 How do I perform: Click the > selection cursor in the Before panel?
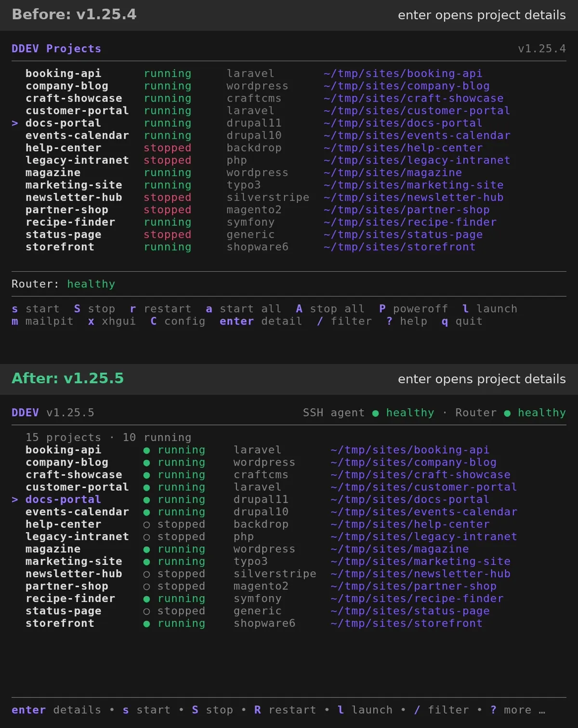tap(15, 123)
